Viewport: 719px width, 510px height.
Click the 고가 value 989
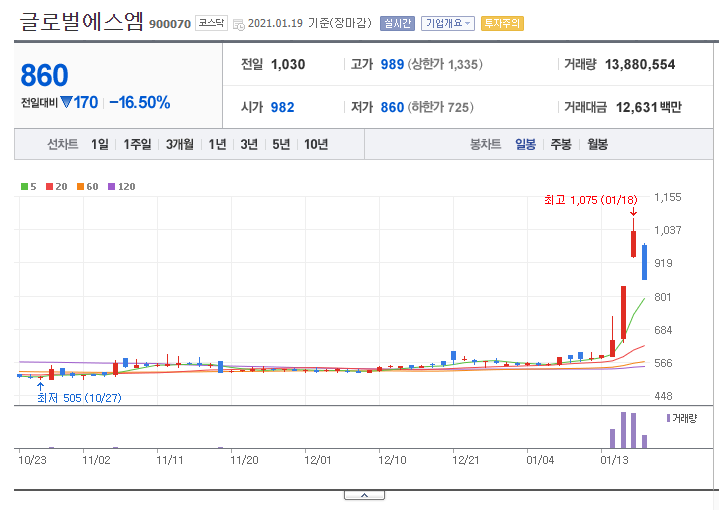click(x=392, y=65)
